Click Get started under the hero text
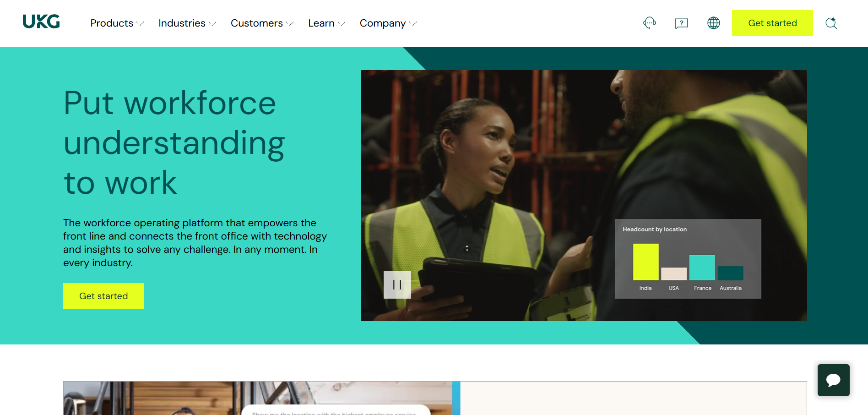The height and width of the screenshot is (415, 868). point(103,296)
